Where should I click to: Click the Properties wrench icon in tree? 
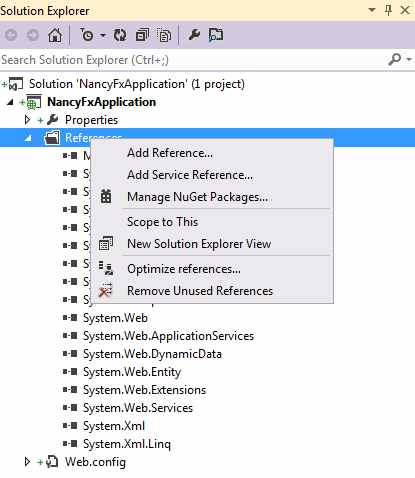tap(53, 120)
